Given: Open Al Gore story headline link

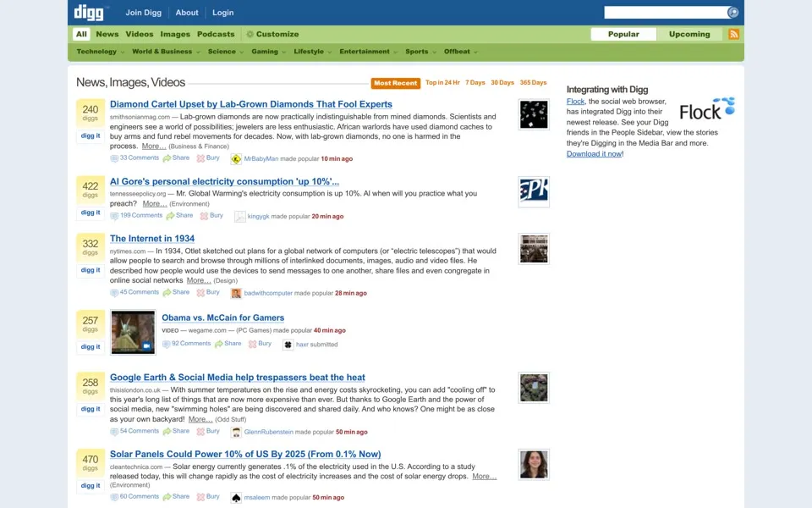Looking at the screenshot, I should pos(224,181).
